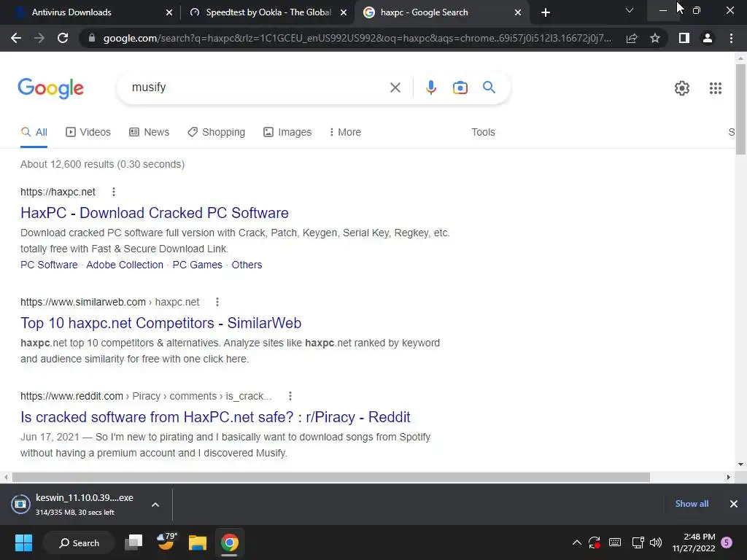Close the haxpc Google Search tab
The height and width of the screenshot is (560, 747).
518,13
